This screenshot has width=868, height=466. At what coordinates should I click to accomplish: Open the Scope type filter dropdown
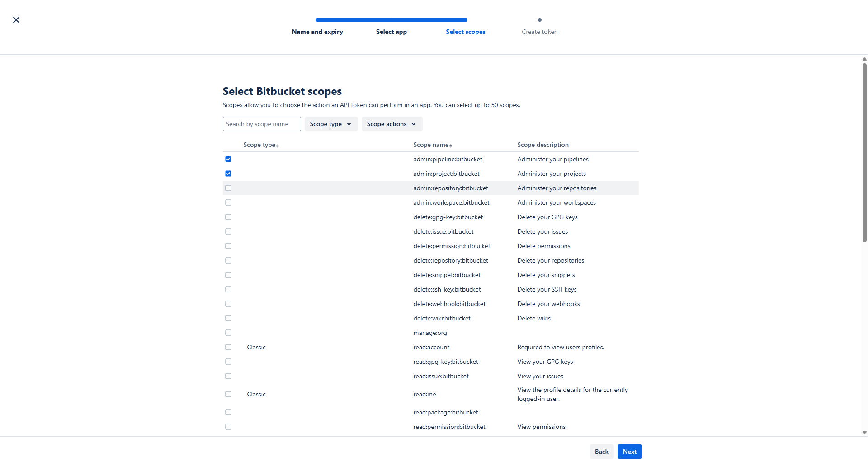(x=331, y=124)
